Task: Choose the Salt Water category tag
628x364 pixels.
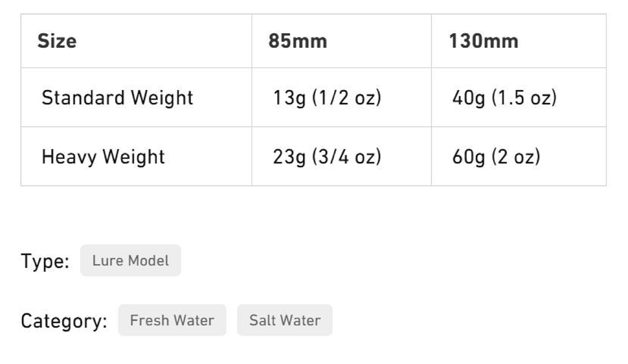Action: pos(285,320)
